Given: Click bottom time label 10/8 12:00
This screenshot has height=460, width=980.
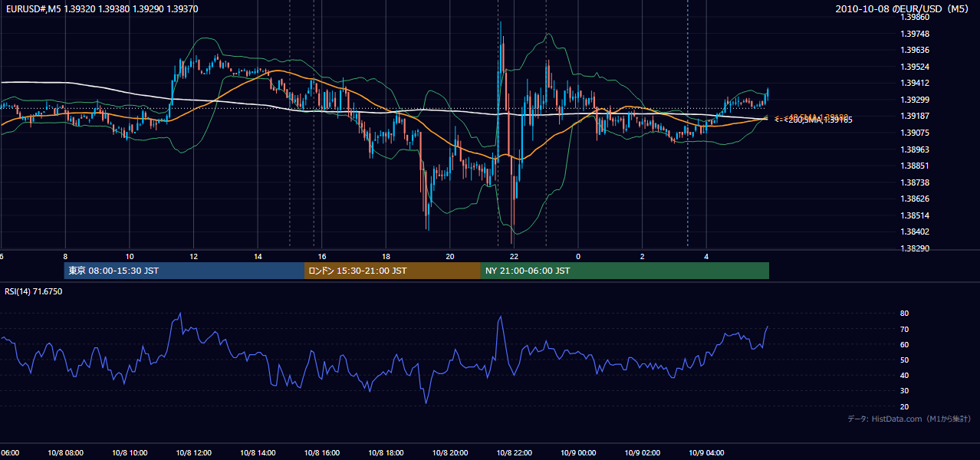Looking at the screenshot, I should [x=194, y=453].
